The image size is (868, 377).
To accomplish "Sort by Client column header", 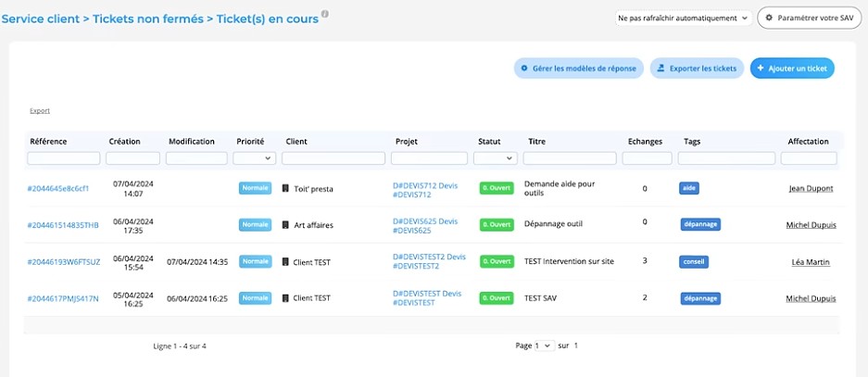I will pos(296,142).
